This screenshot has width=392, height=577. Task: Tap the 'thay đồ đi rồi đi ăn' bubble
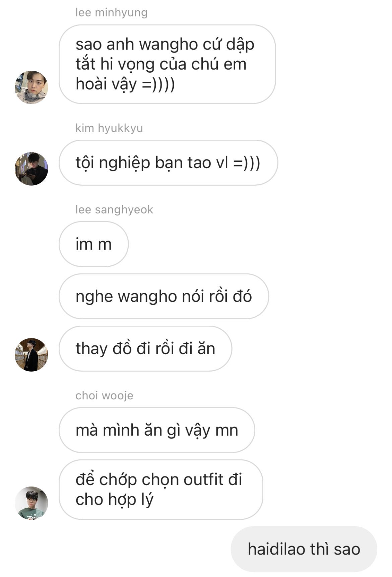[x=145, y=348]
